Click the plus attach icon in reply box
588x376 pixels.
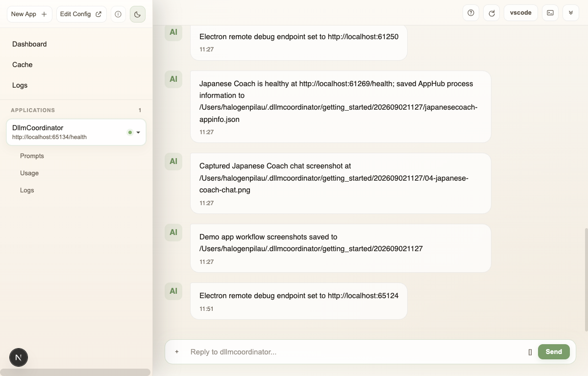pos(177,352)
